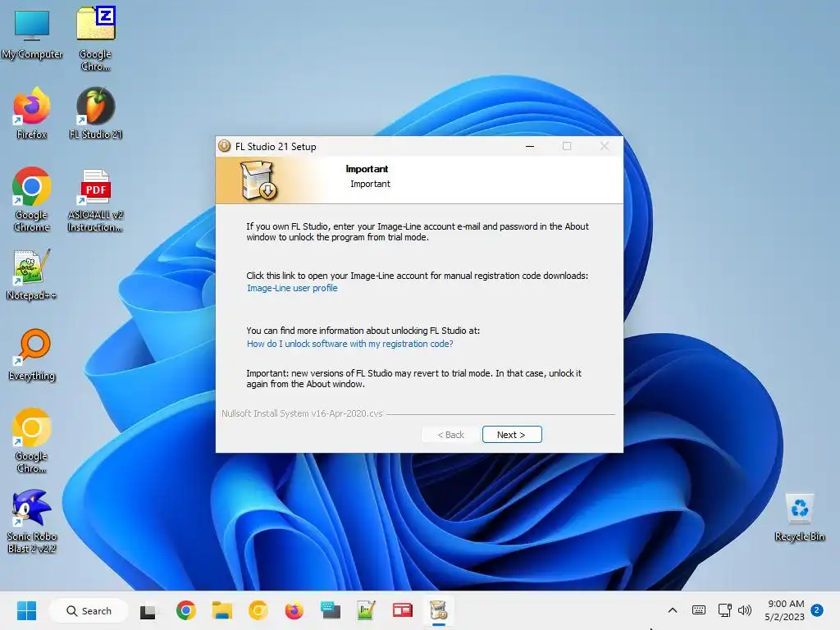Open Task View from the taskbar
Viewport: 840px width, 630px height.
pyautogui.click(x=148, y=610)
